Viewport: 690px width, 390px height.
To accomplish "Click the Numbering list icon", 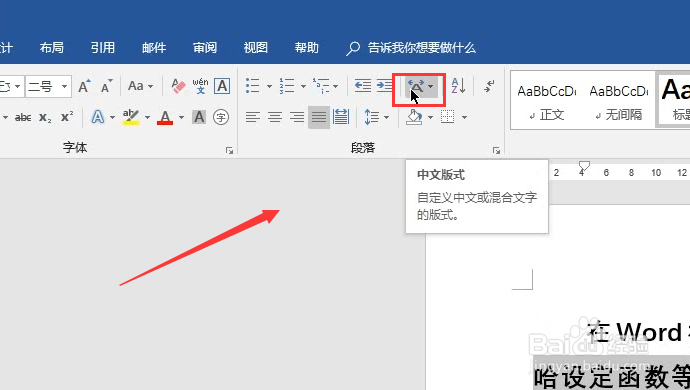I will (287, 86).
